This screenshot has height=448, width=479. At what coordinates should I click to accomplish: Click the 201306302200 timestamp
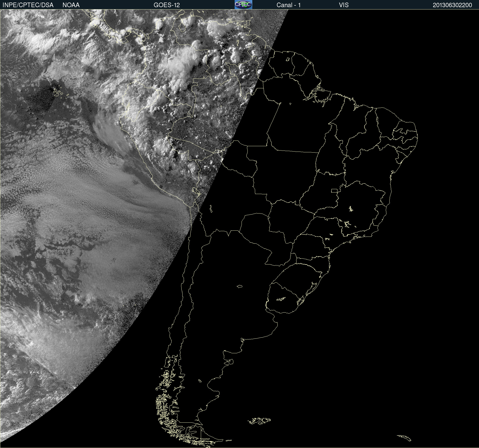(x=452, y=5)
